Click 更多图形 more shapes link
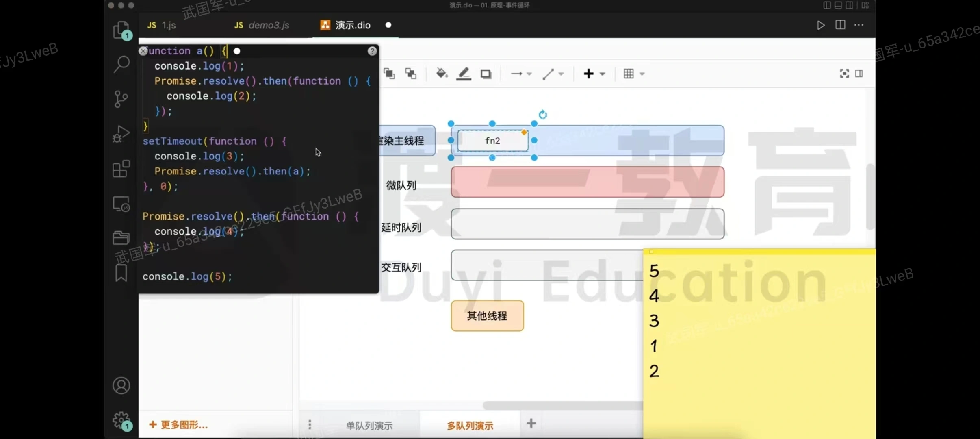Viewport: 980px width, 439px height. [179, 425]
